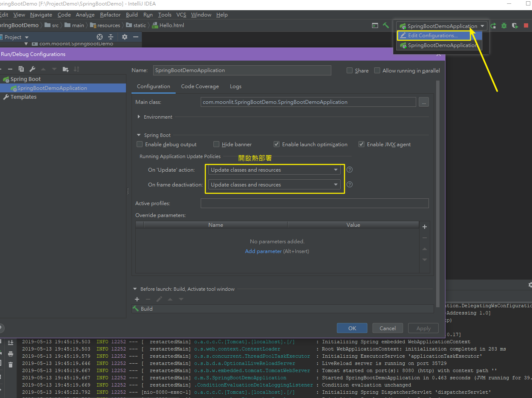Click the Active profiles text field
The image size is (532, 398).
pos(314,203)
